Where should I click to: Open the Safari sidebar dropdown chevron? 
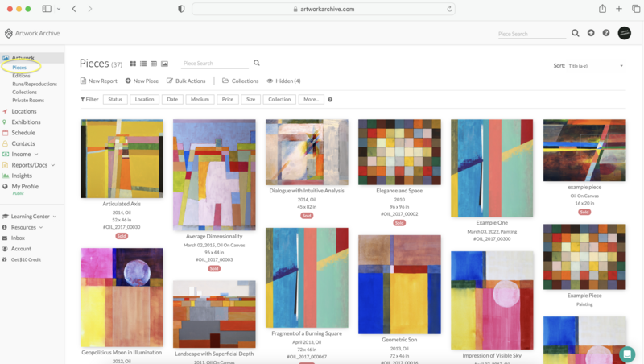click(x=59, y=9)
